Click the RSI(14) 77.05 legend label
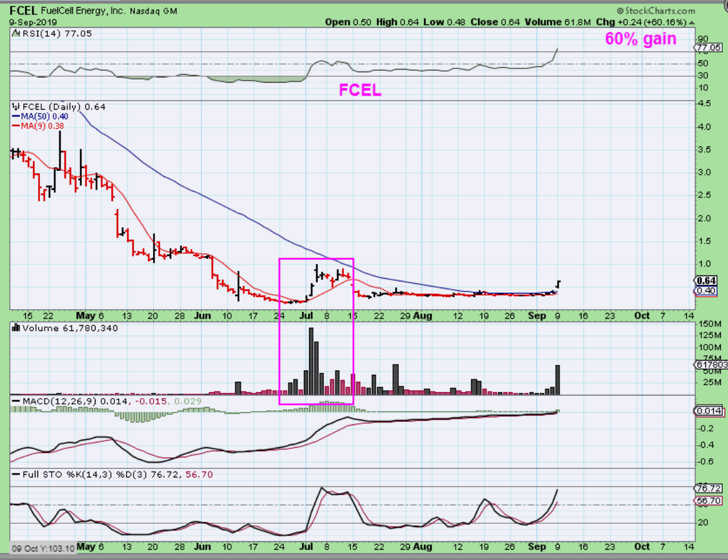This screenshot has width=728, height=560. coord(57,34)
